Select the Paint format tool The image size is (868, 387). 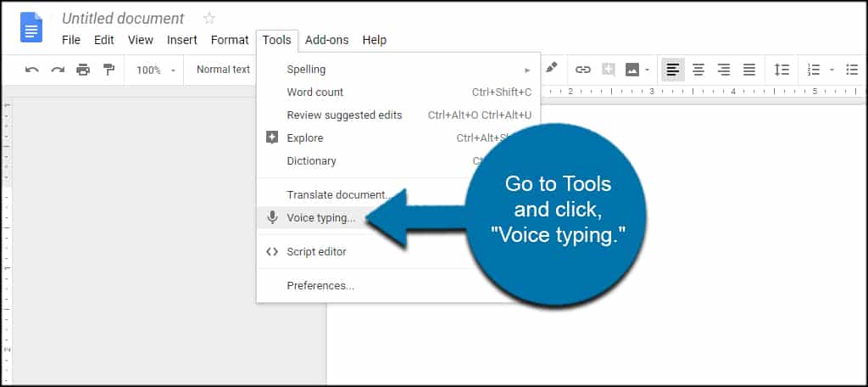click(108, 70)
